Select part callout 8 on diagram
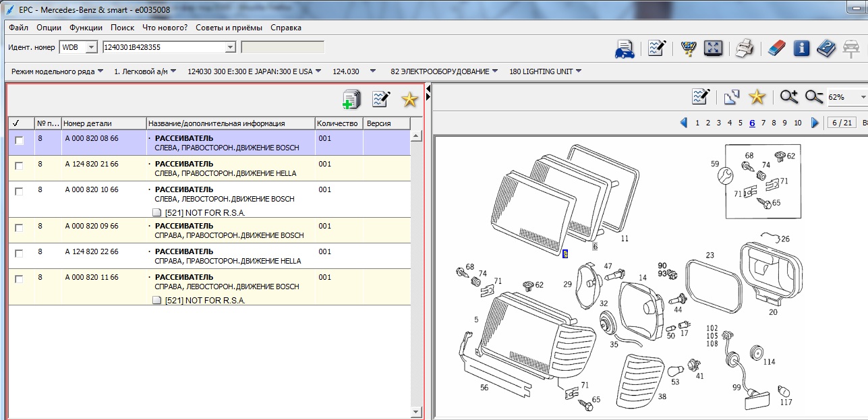868x420 pixels. click(x=565, y=254)
